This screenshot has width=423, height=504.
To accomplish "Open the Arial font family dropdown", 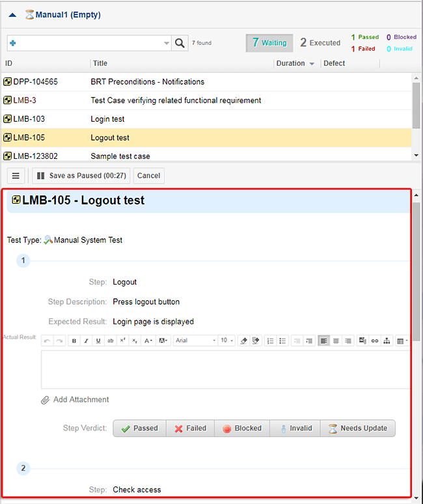I will click(195, 341).
